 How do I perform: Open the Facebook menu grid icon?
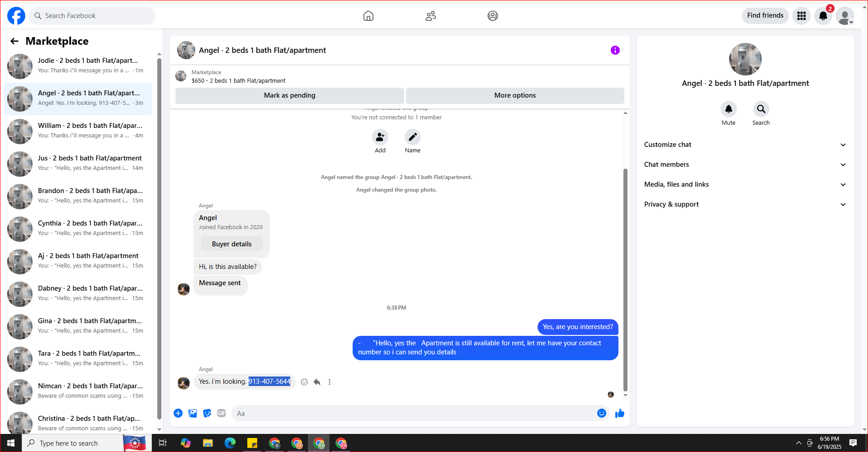click(x=802, y=16)
